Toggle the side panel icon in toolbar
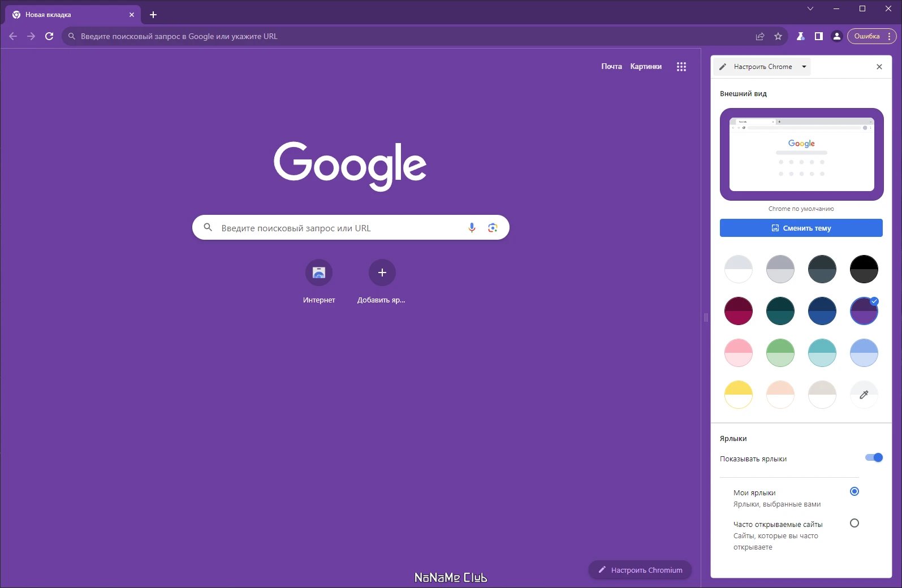 point(818,36)
